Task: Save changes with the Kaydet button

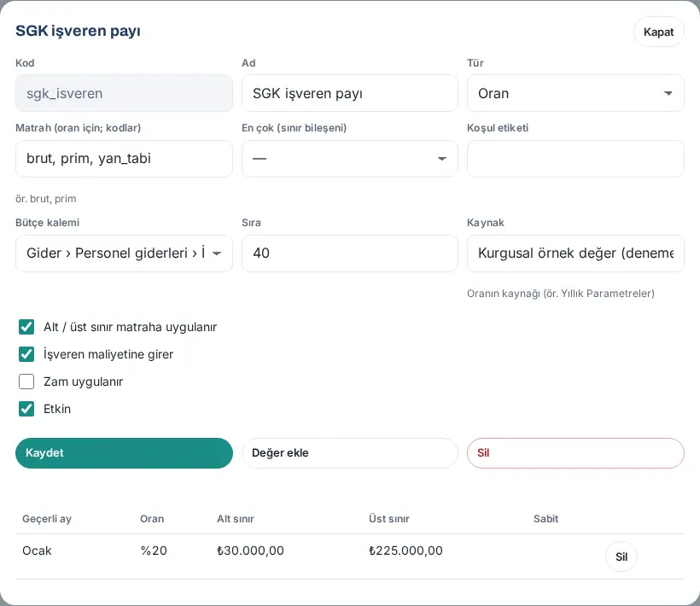Action: [124, 453]
